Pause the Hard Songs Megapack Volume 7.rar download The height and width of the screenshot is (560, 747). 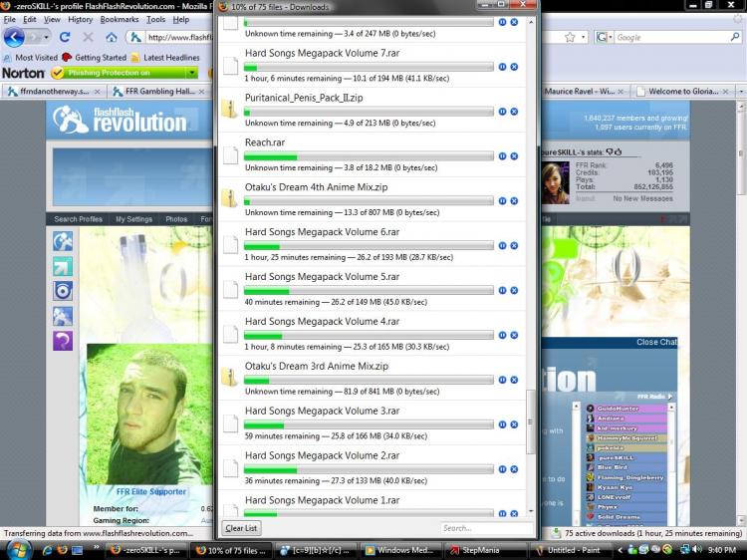[502, 67]
